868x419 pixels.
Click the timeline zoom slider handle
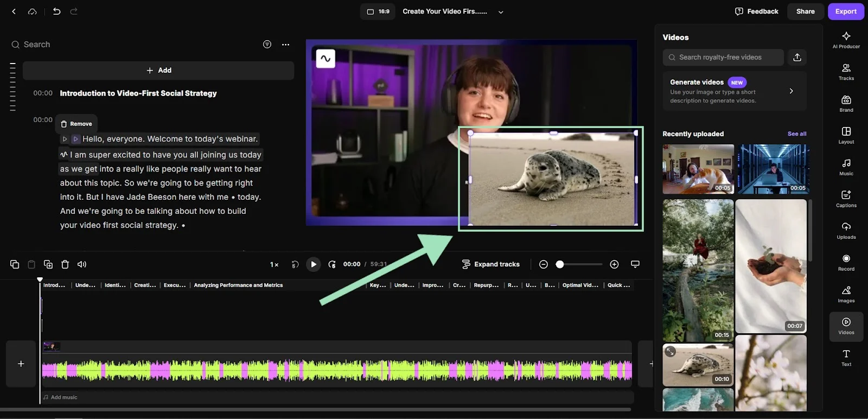coord(560,264)
